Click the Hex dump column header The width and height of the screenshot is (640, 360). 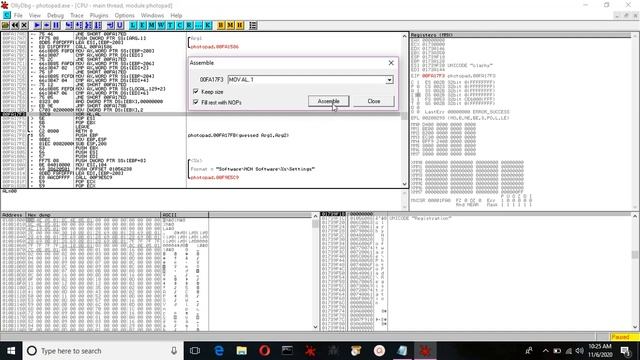pyautogui.click(x=93, y=215)
